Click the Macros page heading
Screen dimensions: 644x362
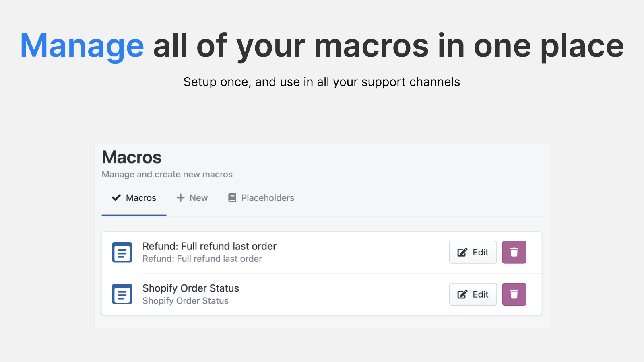[132, 157]
